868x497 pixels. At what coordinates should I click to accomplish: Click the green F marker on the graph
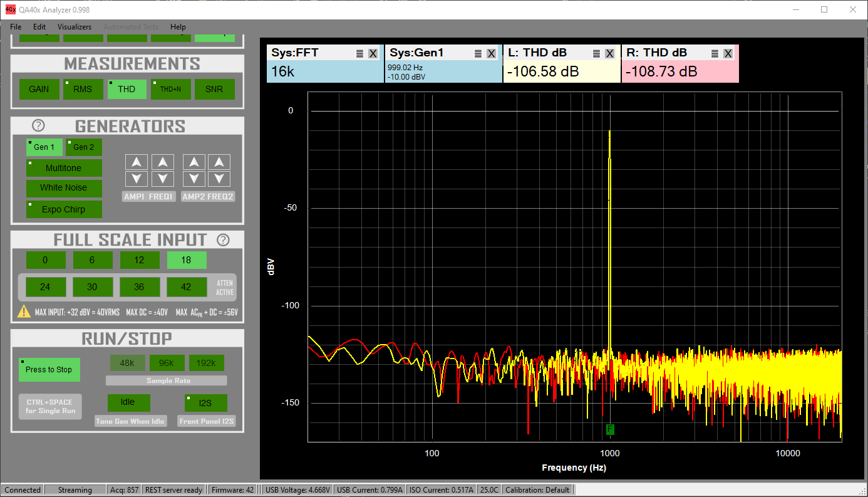[x=610, y=429]
